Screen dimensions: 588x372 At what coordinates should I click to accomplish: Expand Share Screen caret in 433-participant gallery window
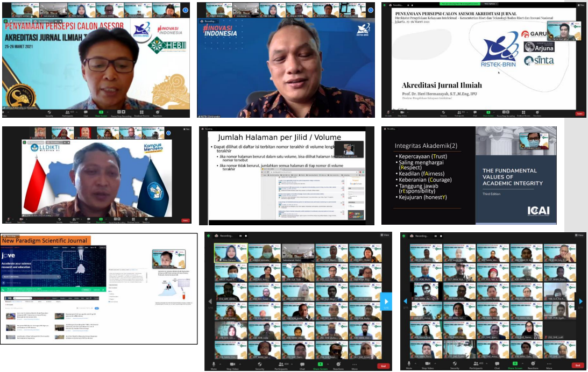click(x=522, y=363)
